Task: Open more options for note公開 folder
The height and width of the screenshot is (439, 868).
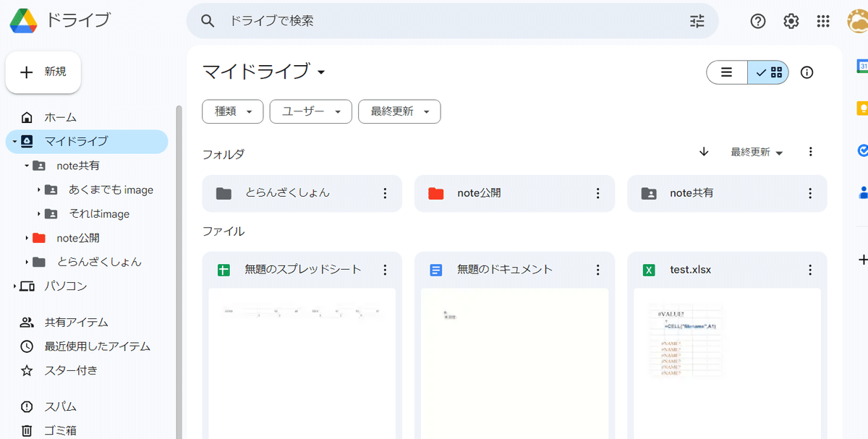Action: pyautogui.click(x=597, y=193)
